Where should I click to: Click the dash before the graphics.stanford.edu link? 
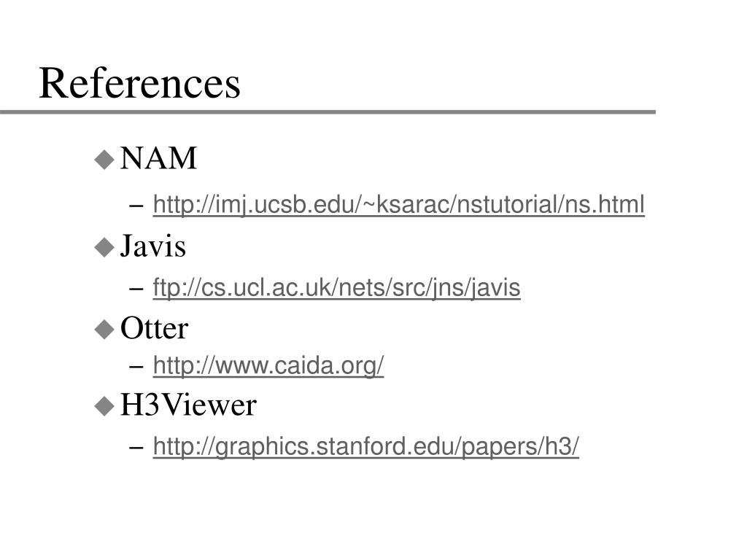pyautogui.click(x=136, y=448)
